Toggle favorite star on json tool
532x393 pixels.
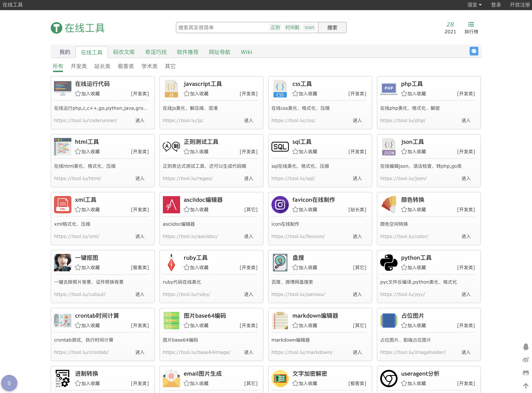coord(404,152)
